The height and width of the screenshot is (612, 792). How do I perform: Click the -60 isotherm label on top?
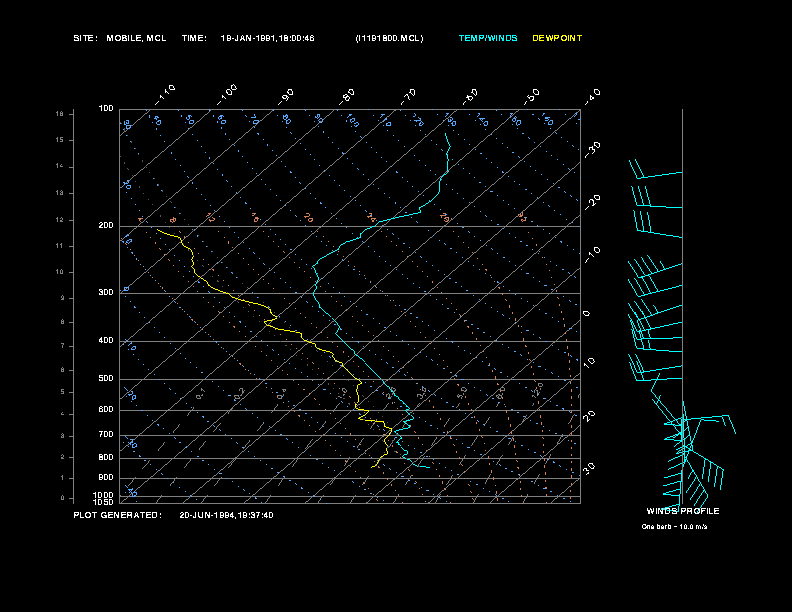[470, 96]
